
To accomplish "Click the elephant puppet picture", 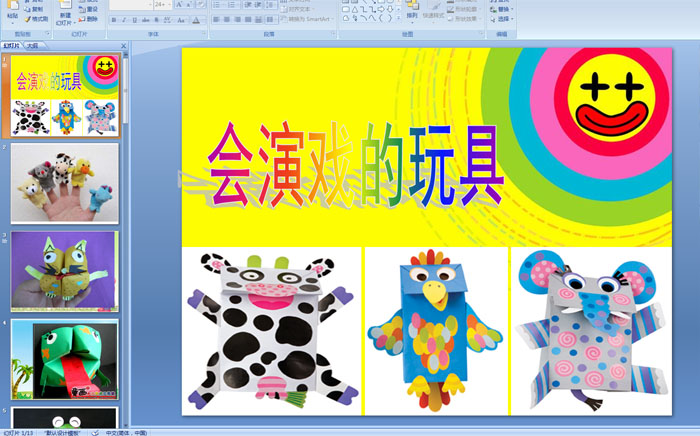I will pos(592,331).
